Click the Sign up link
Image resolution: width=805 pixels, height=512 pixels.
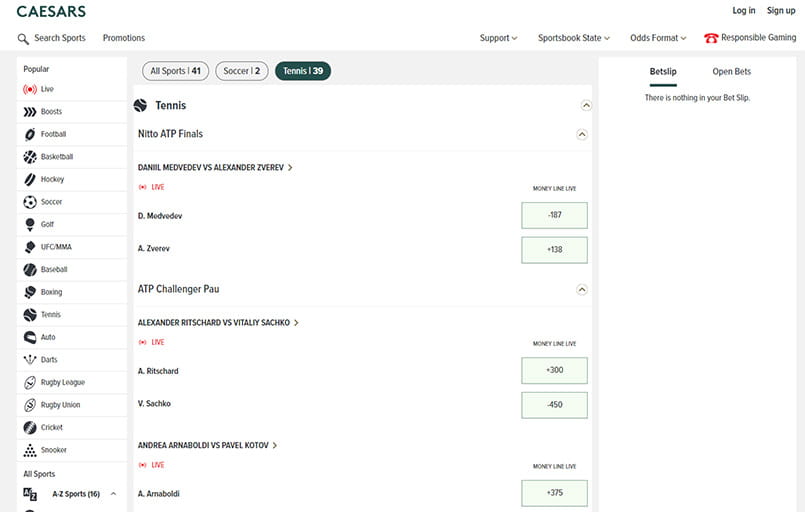tap(781, 10)
